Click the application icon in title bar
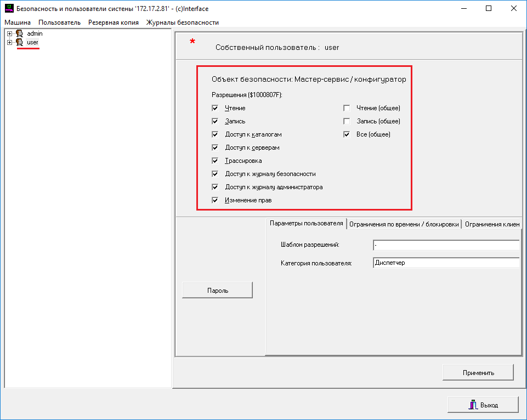Viewport: 527px width, 420px height. [9, 9]
